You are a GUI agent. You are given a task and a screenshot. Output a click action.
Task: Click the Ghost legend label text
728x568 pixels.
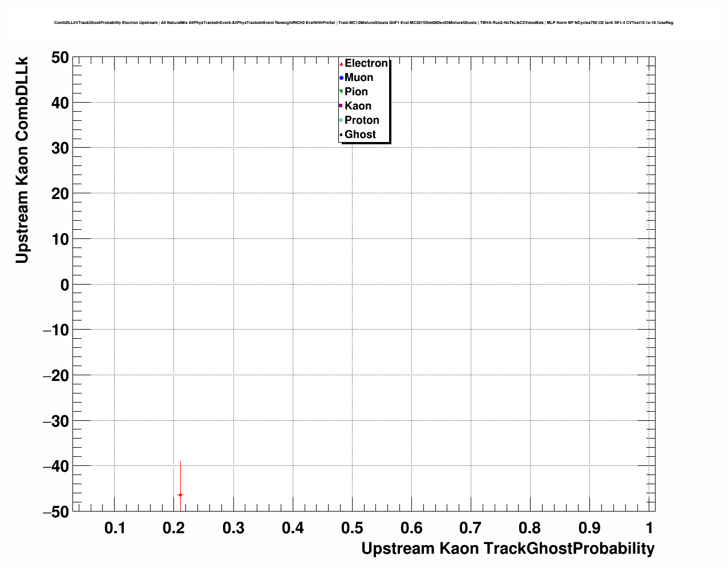point(360,135)
